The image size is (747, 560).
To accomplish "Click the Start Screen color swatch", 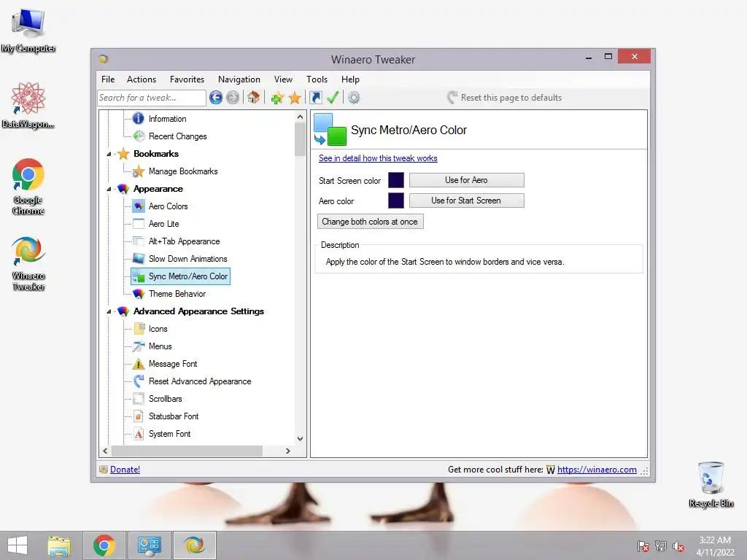I will click(396, 181).
